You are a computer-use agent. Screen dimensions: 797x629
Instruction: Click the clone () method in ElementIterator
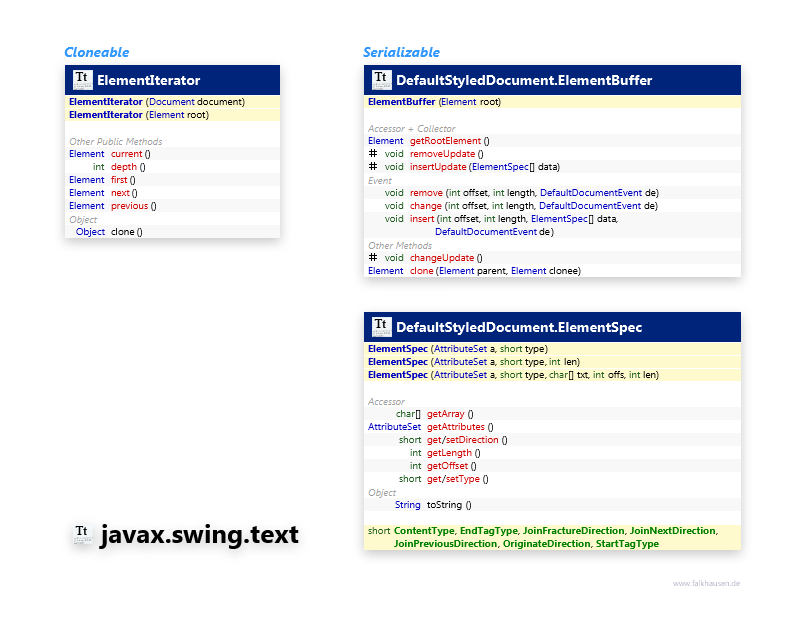point(127,231)
